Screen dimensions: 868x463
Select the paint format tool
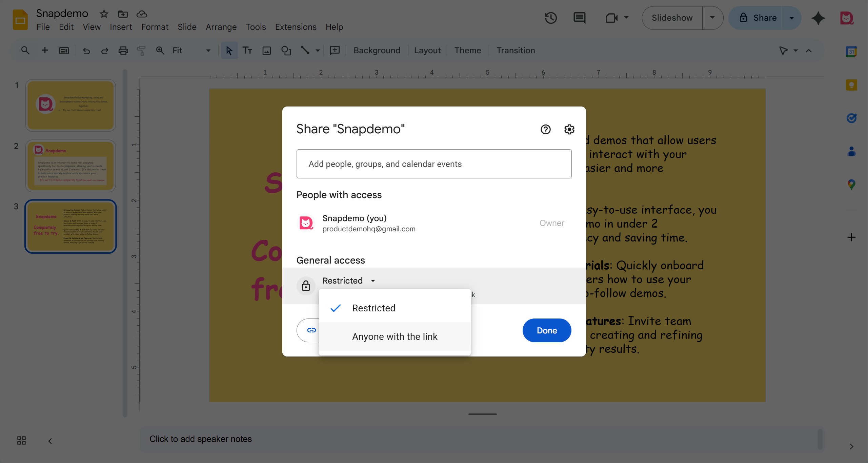coord(141,51)
